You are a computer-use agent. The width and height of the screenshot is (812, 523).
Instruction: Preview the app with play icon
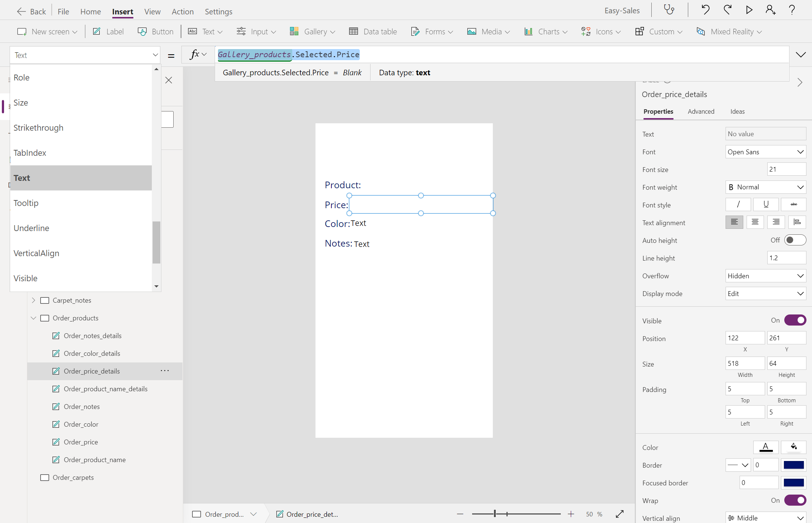[749, 10]
